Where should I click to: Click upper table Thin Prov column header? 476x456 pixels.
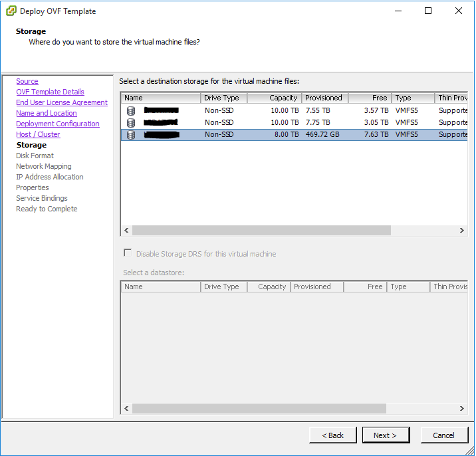click(x=451, y=98)
